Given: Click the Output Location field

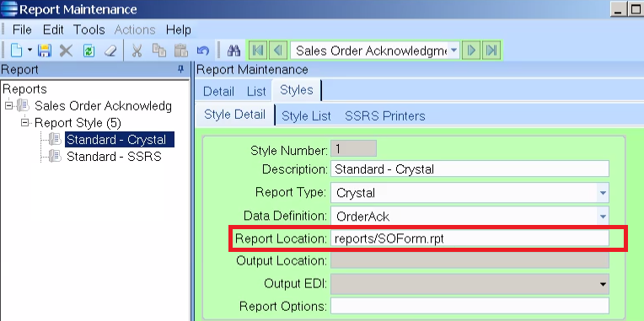Looking at the screenshot, I should pyautogui.click(x=470, y=260).
